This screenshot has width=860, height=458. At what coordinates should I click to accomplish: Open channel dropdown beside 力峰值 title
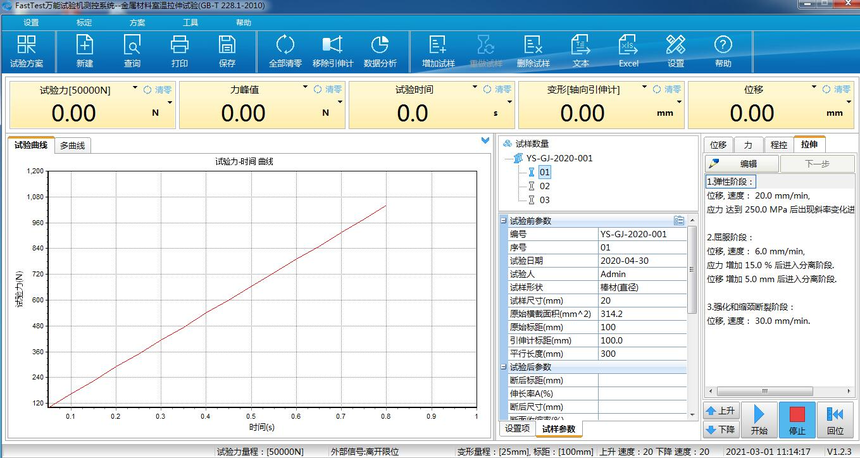(x=305, y=88)
